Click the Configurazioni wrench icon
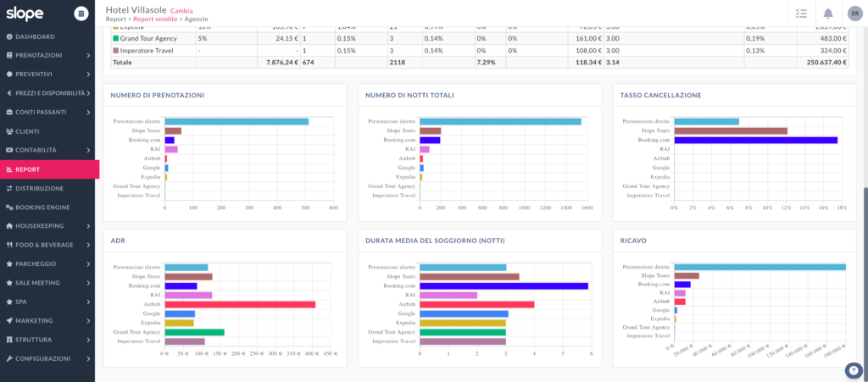868x382 pixels. pos(9,358)
